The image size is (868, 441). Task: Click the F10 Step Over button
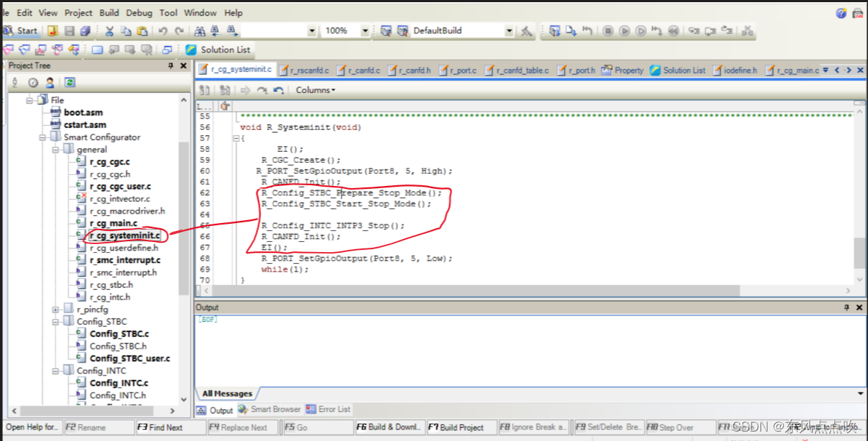tap(680, 427)
